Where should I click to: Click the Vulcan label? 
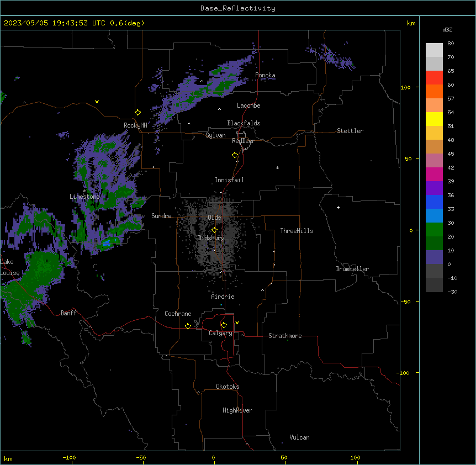300,437
